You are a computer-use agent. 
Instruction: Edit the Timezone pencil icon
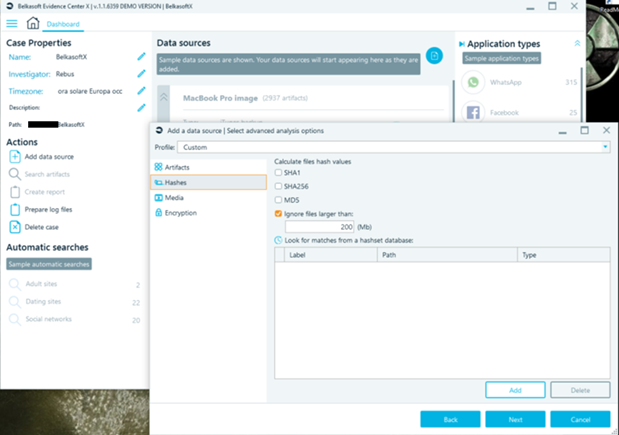tap(141, 91)
